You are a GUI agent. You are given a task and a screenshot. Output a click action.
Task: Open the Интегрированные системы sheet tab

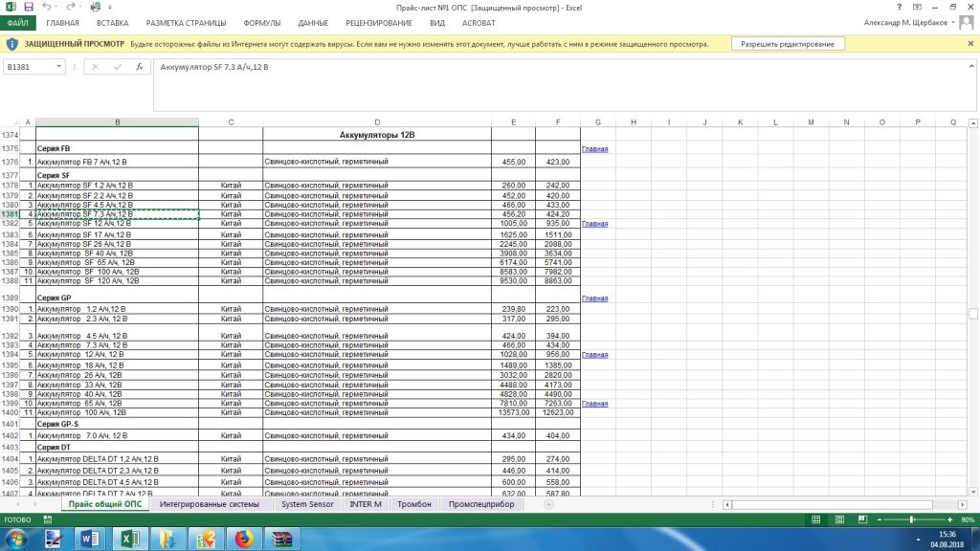tap(209, 504)
